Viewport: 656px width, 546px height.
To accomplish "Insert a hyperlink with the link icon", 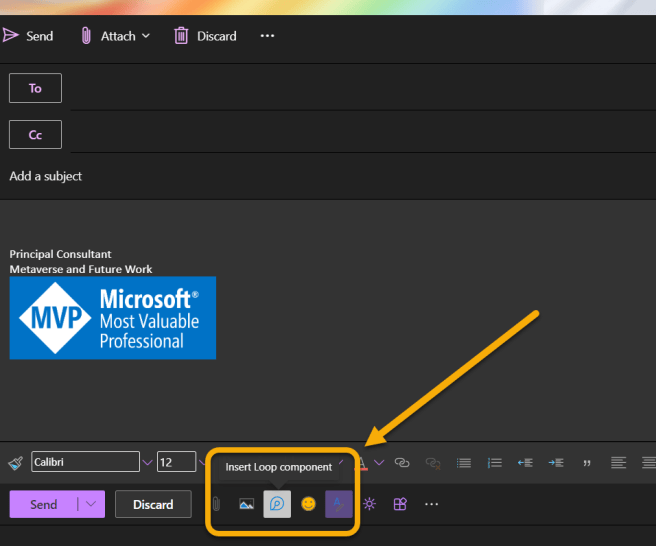I will point(402,463).
